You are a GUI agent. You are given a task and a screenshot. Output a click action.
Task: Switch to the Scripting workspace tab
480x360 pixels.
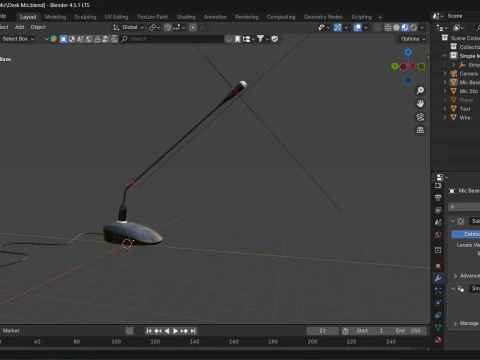[361, 17]
